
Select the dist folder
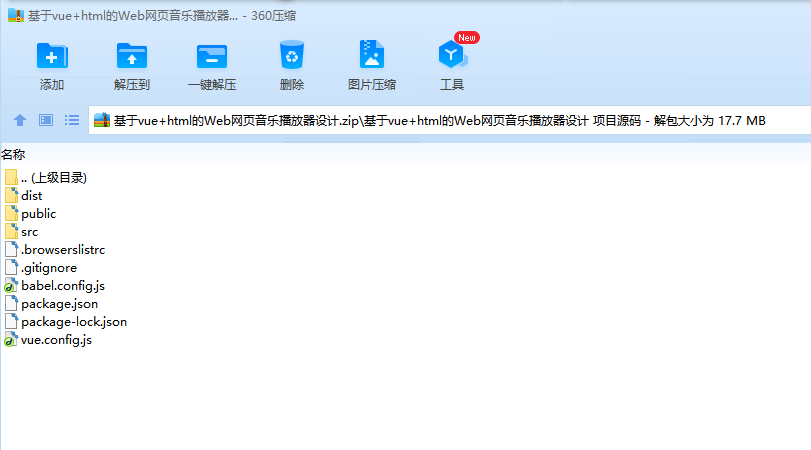(23, 196)
